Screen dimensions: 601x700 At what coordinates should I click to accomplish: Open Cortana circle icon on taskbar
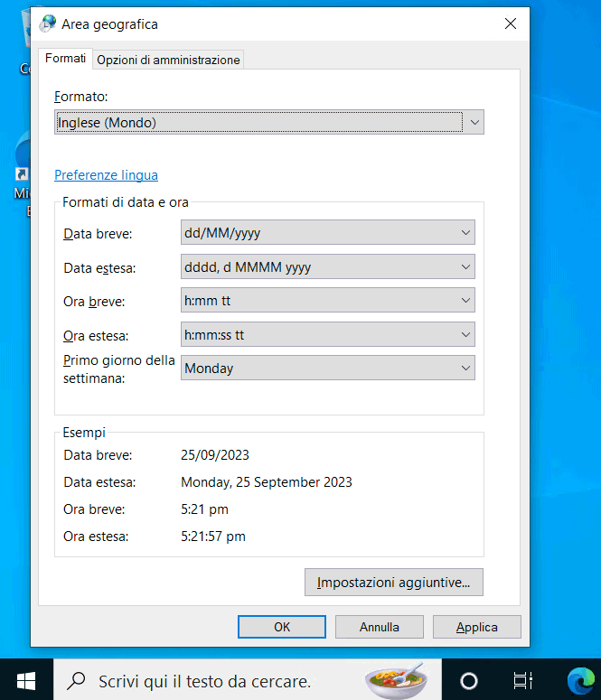[x=469, y=681]
